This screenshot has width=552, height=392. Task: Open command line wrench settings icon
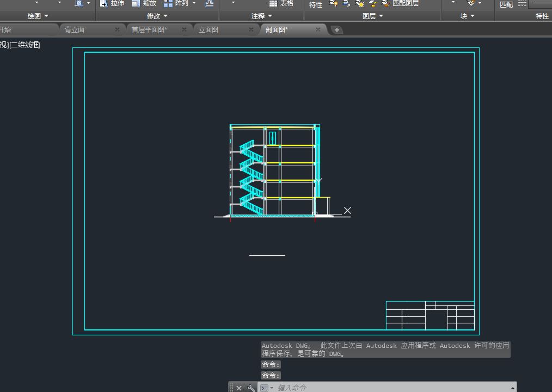[250, 388]
